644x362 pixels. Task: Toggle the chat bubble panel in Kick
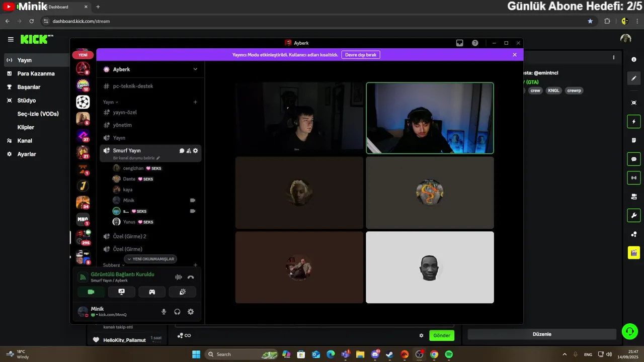pos(633,159)
